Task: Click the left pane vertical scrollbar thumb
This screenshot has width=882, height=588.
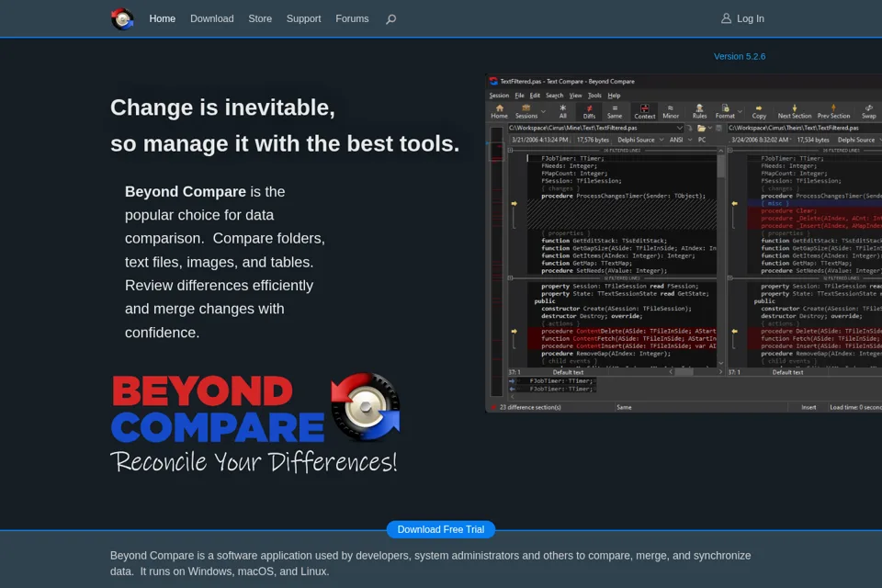Action: pyautogui.click(x=720, y=166)
